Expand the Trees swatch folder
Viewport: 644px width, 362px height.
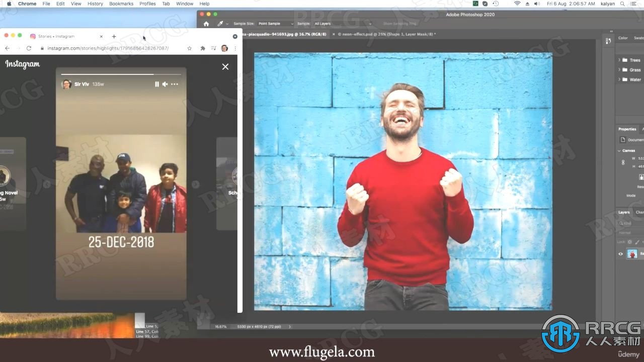tap(619, 60)
